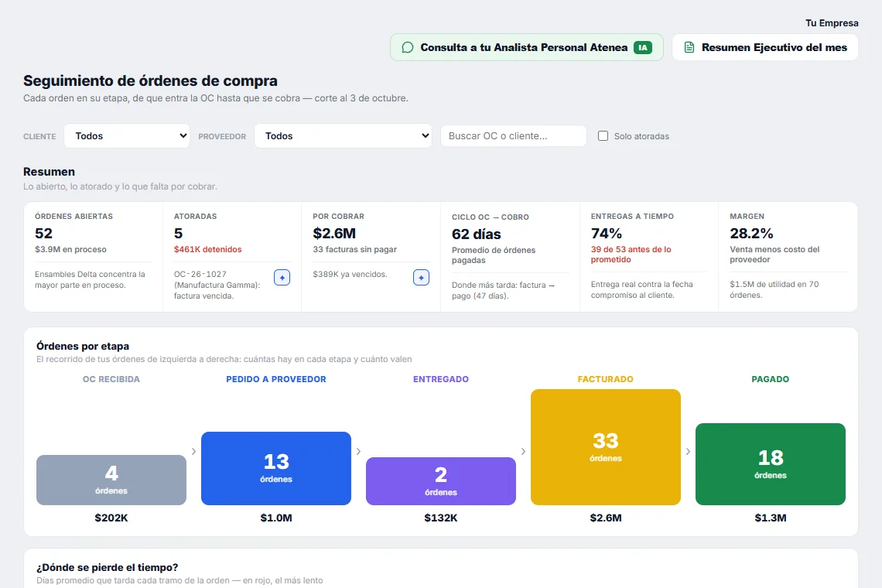Viewport: 882px width, 588px height.
Task: Click the OC RECIBIDA stage label
Action: click(x=111, y=379)
